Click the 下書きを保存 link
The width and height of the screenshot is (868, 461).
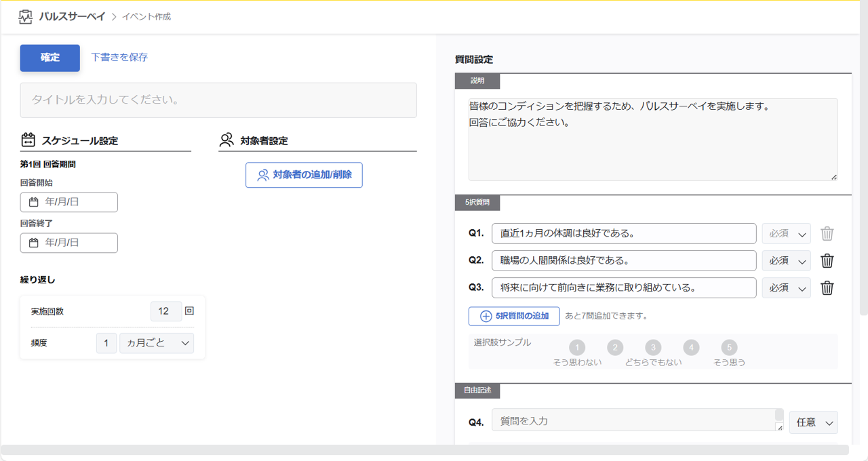(119, 57)
